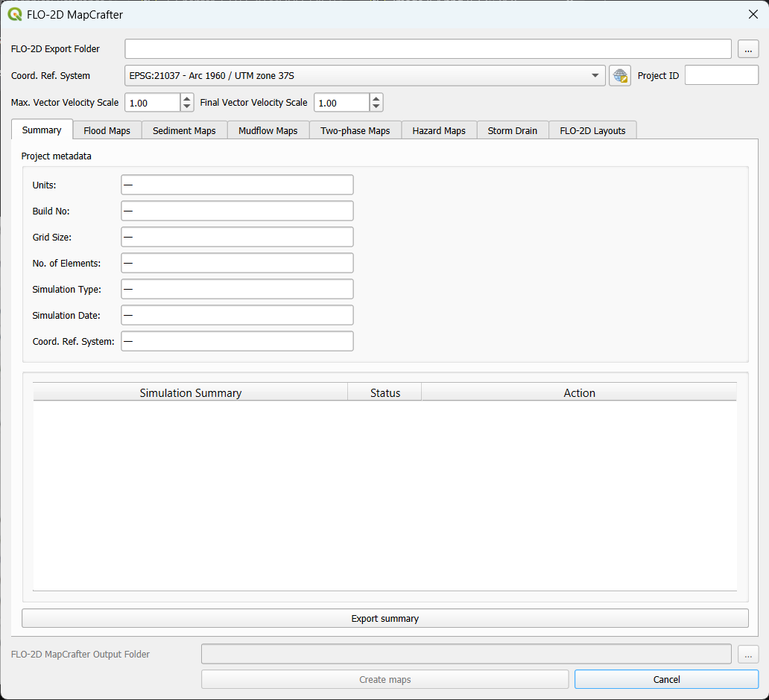Image resolution: width=769 pixels, height=700 pixels.
Task: Increase Final Vector Velocity Scale value
Action: click(376, 98)
